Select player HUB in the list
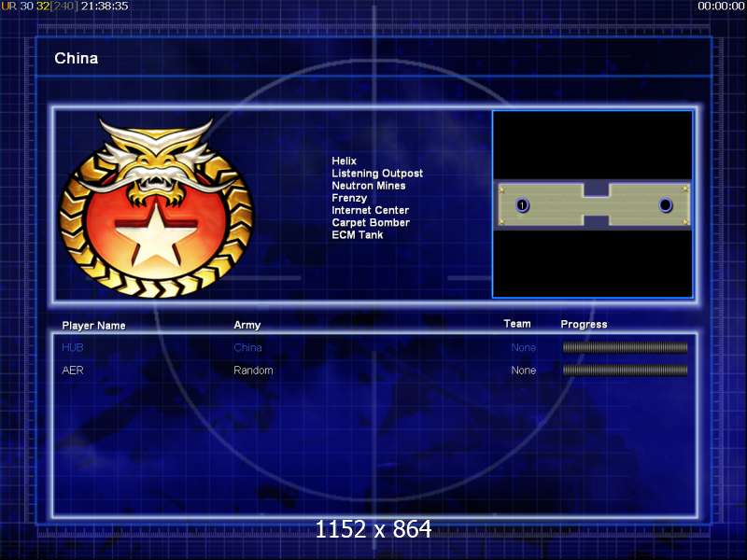The width and height of the screenshot is (747, 560). point(73,347)
